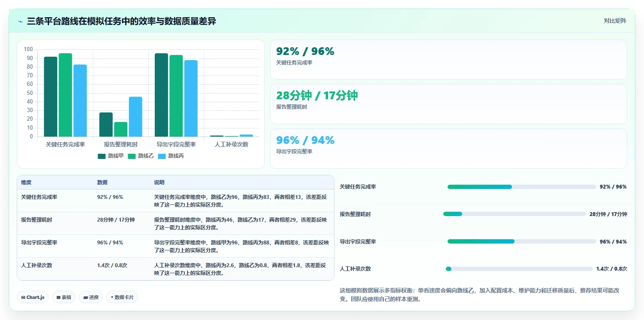The image size is (644, 320).
Task: Select the 导出字段完整率 table row label
Action: [x=39, y=243]
